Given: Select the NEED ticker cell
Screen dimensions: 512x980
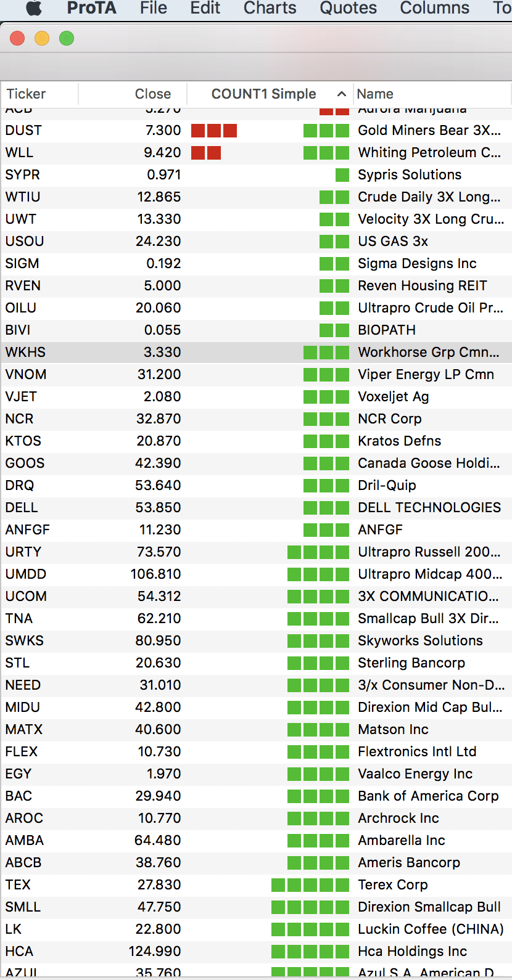Looking at the screenshot, I should pyautogui.click(x=23, y=685).
